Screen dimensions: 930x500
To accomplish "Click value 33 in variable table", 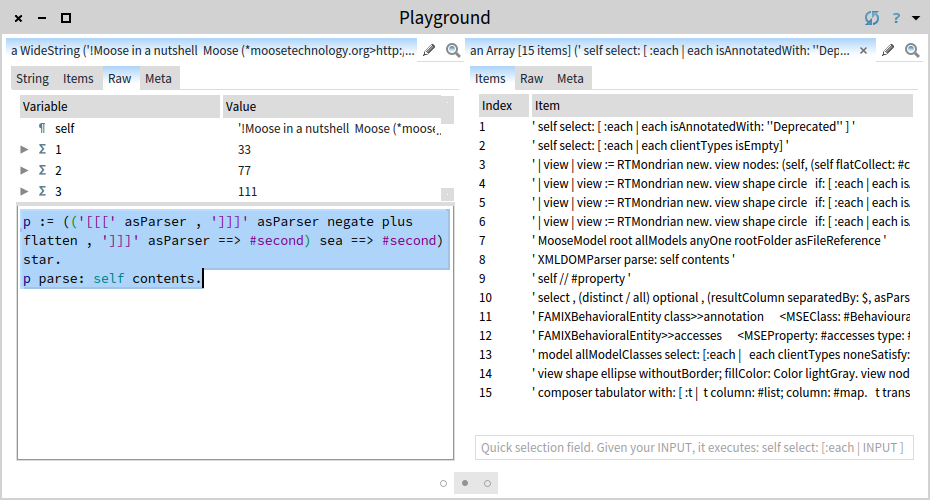I will tap(244, 149).
